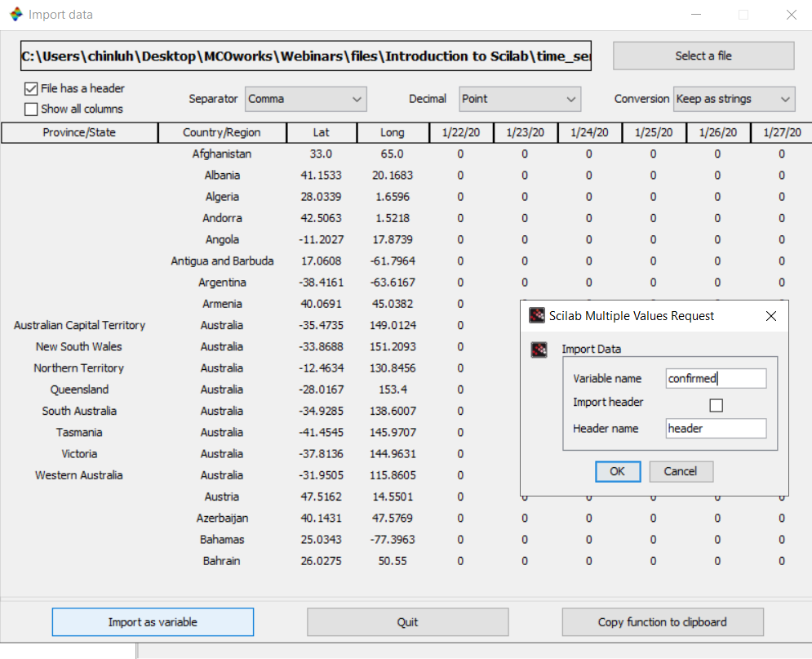812x659 pixels.
Task: Click Cancel in the values request dialog
Action: tap(681, 471)
